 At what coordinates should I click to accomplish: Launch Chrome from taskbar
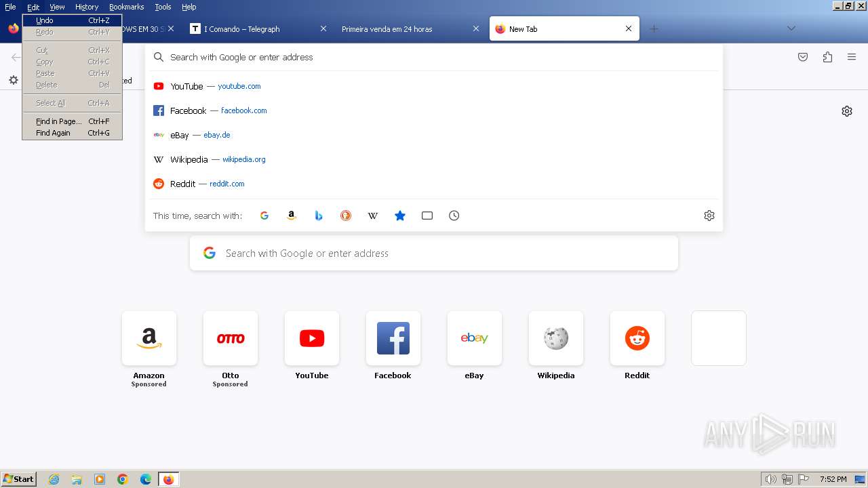tap(123, 479)
